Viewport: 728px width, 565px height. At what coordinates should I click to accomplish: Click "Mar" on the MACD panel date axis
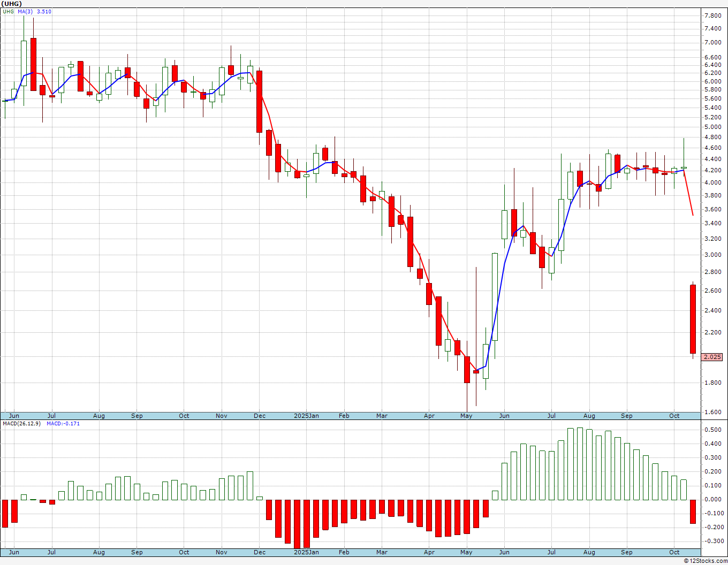tap(382, 552)
